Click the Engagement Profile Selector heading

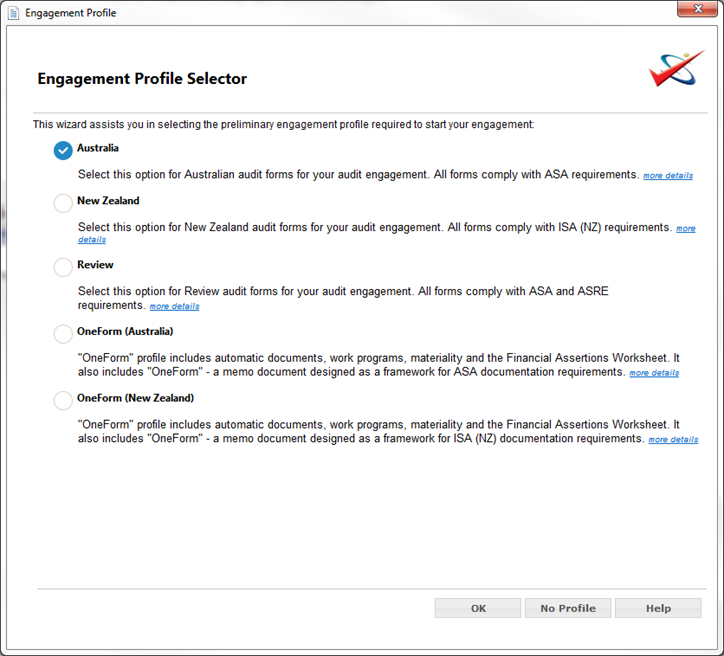click(x=142, y=78)
